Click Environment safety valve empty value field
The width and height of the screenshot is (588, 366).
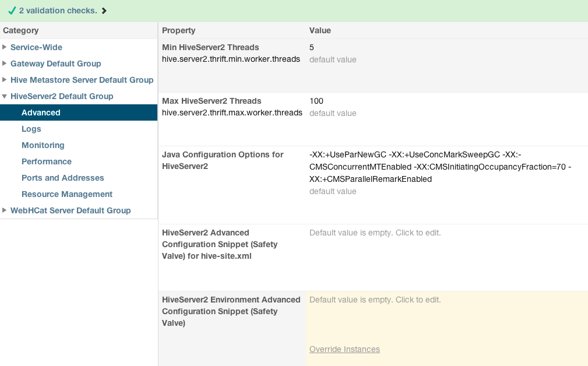(375, 300)
